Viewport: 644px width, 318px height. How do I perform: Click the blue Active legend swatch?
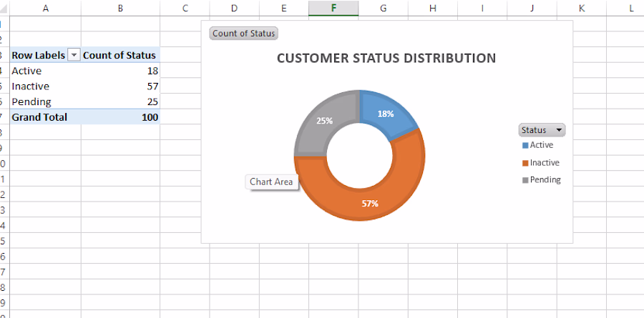pyautogui.click(x=525, y=146)
